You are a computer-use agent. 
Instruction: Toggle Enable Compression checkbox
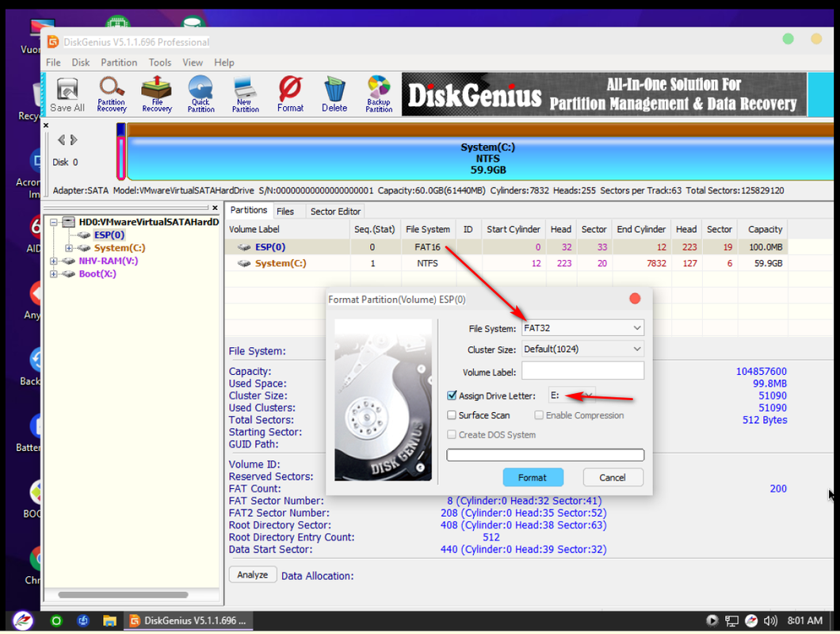539,414
